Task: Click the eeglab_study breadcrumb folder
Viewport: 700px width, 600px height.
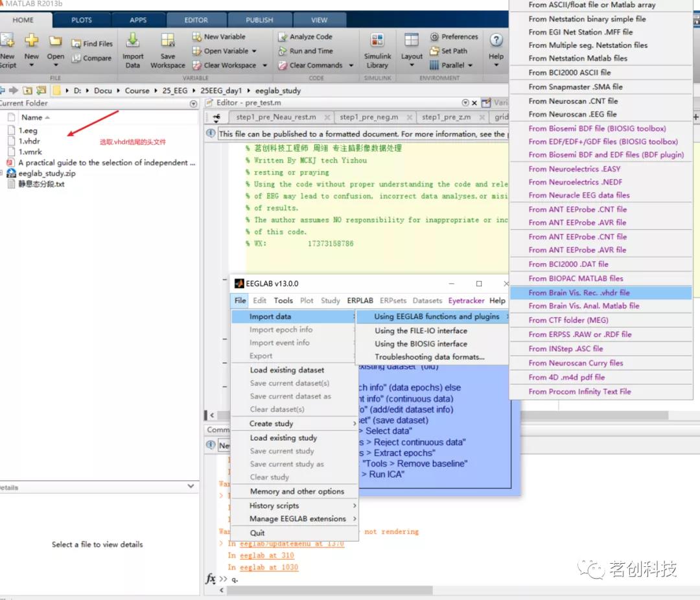Action: 277,91
